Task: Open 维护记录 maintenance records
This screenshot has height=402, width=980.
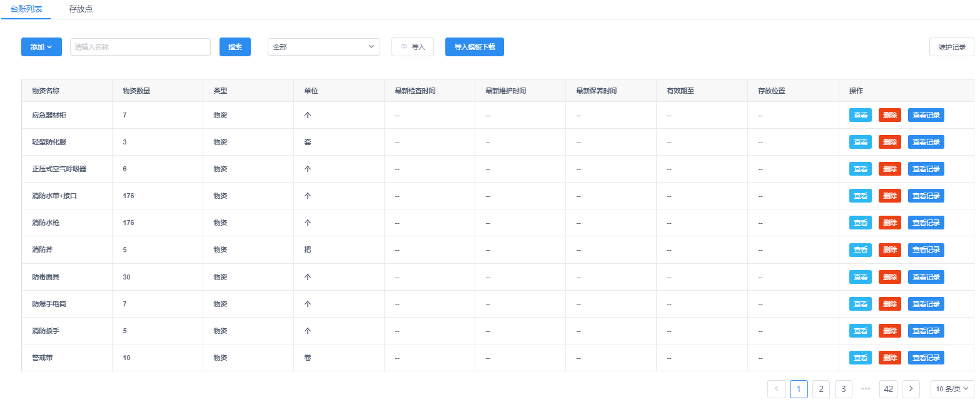Action: (951, 47)
